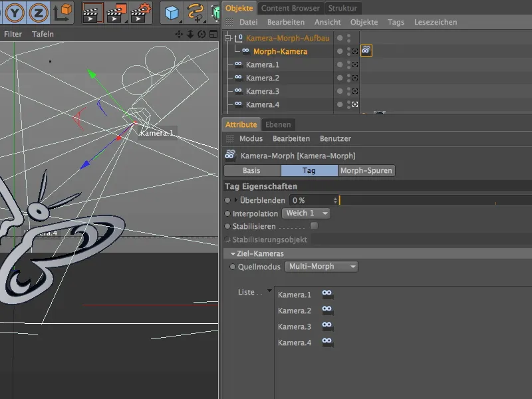532x399 pixels.
Task: Open the Benutzer menu
Action: pyautogui.click(x=336, y=138)
